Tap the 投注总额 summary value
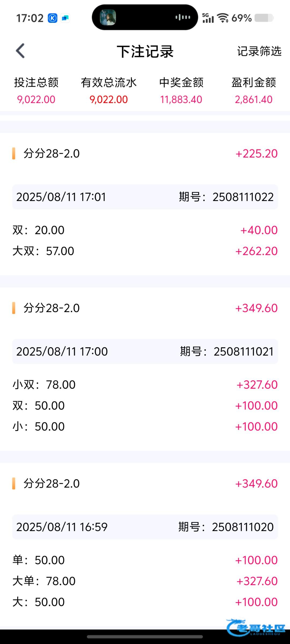 36,100
